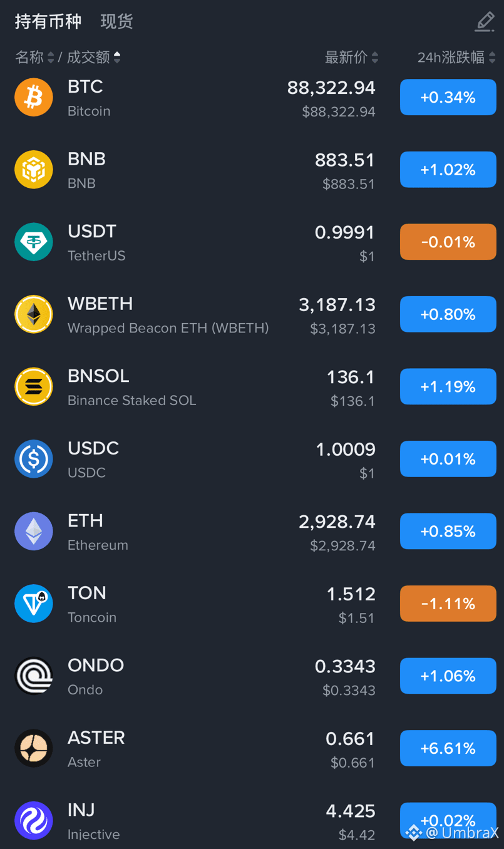Open the edit pencil icon
This screenshot has width=504, height=849.
pyautogui.click(x=485, y=21)
